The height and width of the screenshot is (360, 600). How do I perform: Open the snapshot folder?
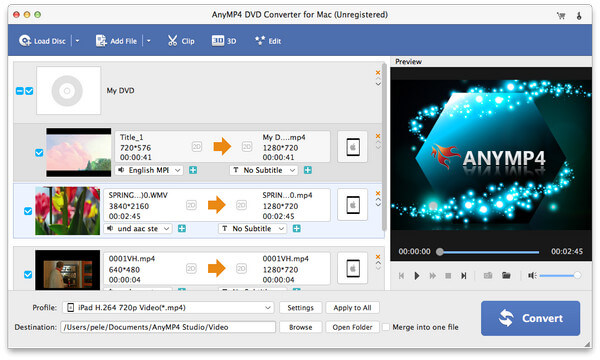click(506, 275)
